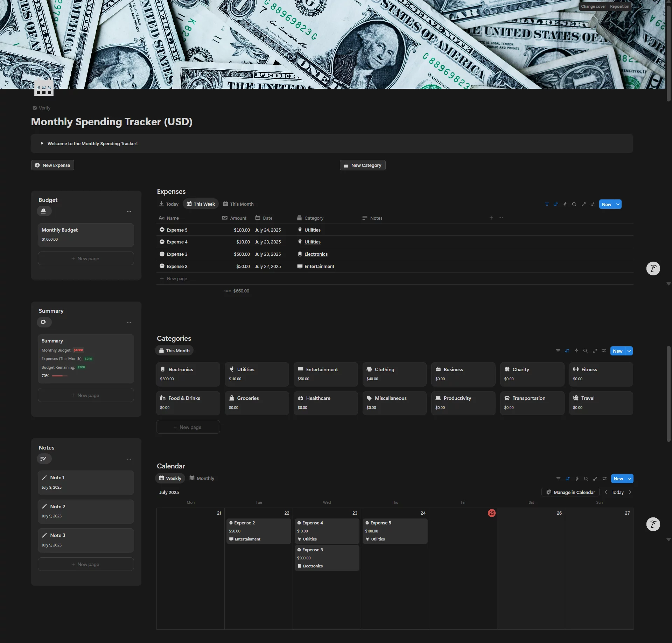Click the pie chart Summary view icon

pos(44,322)
